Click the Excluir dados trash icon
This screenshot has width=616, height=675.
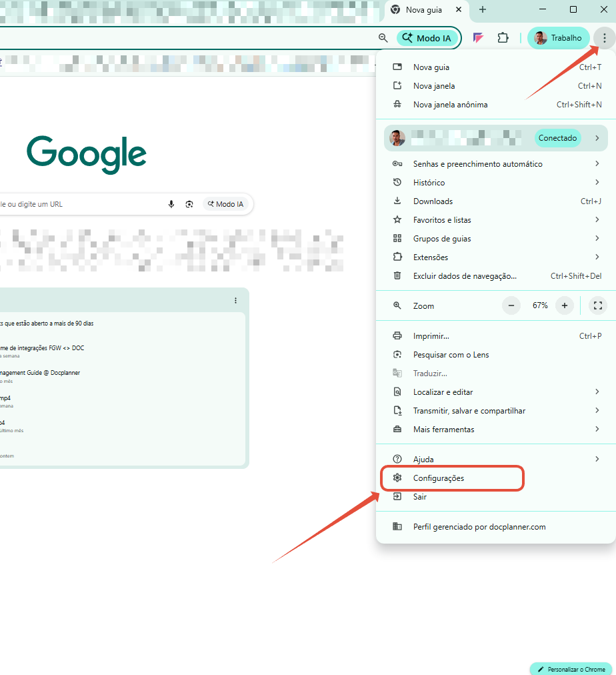pos(397,275)
